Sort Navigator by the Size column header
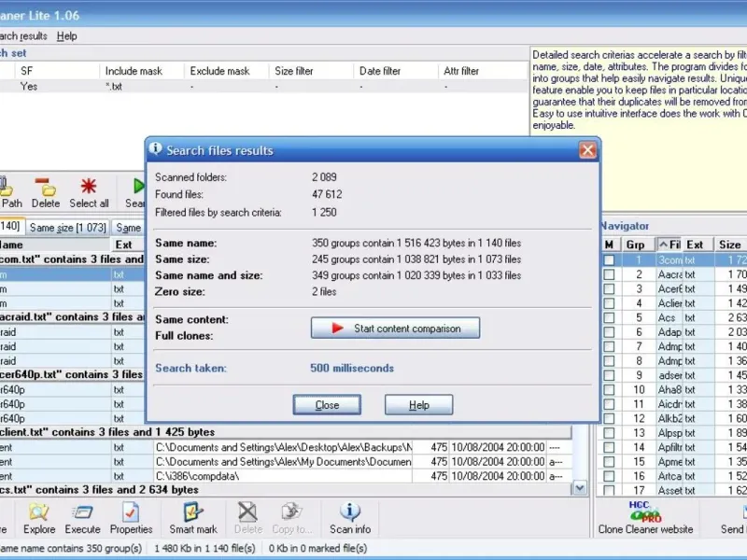This screenshot has height=560, width=747. [730, 245]
